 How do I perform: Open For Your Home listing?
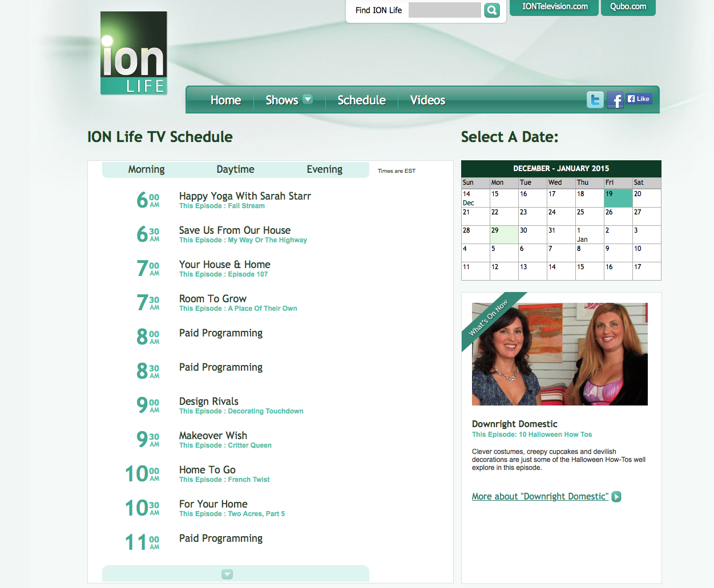click(x=213, y=504)
